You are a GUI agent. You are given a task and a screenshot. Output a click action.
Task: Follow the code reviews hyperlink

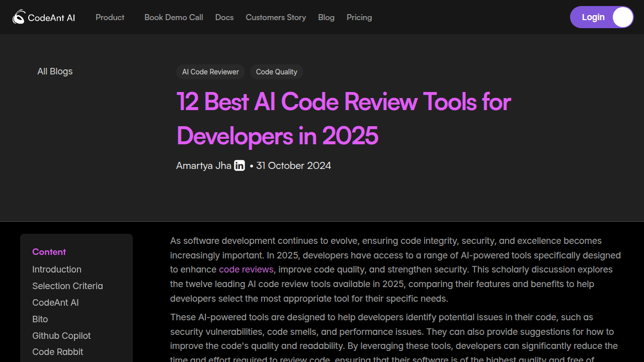tap(246, 269)
